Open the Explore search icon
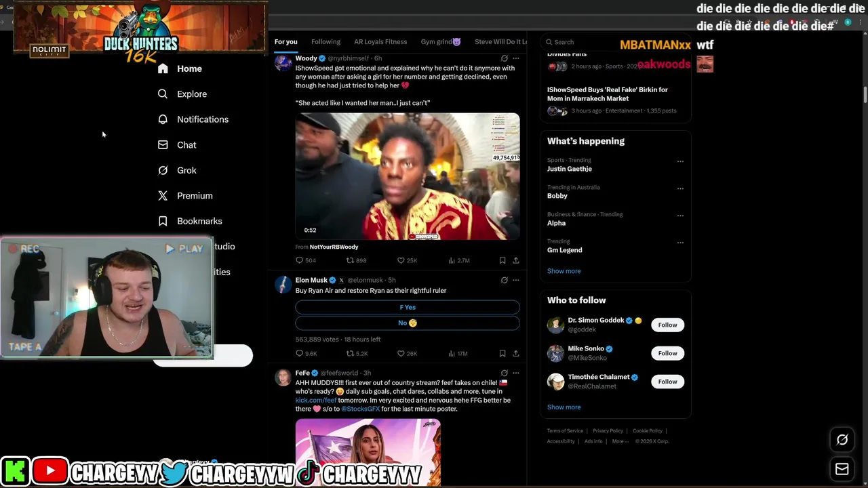The height and width of the screenshot is (488, 868). [x=163, y=94]
